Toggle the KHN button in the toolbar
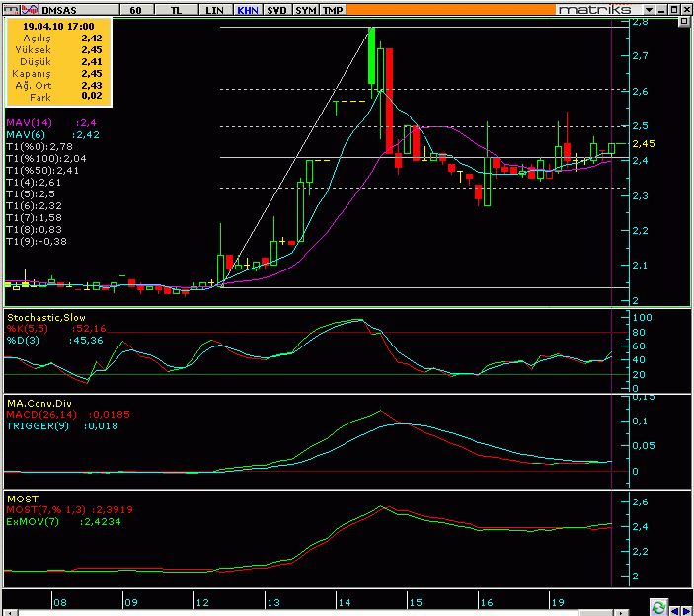694x616 pixels. (247, 8)
